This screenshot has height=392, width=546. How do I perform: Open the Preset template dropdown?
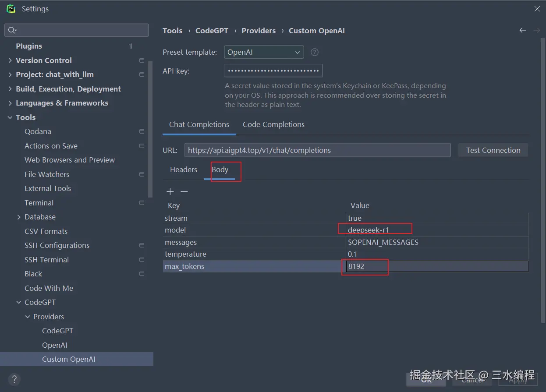264,52
